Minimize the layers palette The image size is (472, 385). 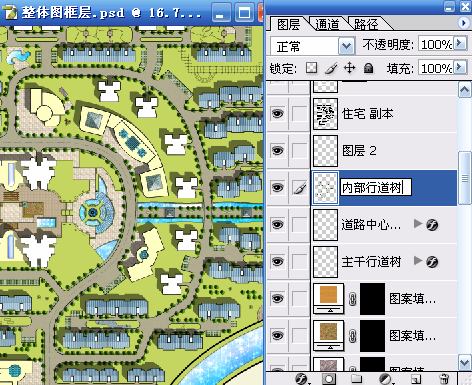[450, 6]
